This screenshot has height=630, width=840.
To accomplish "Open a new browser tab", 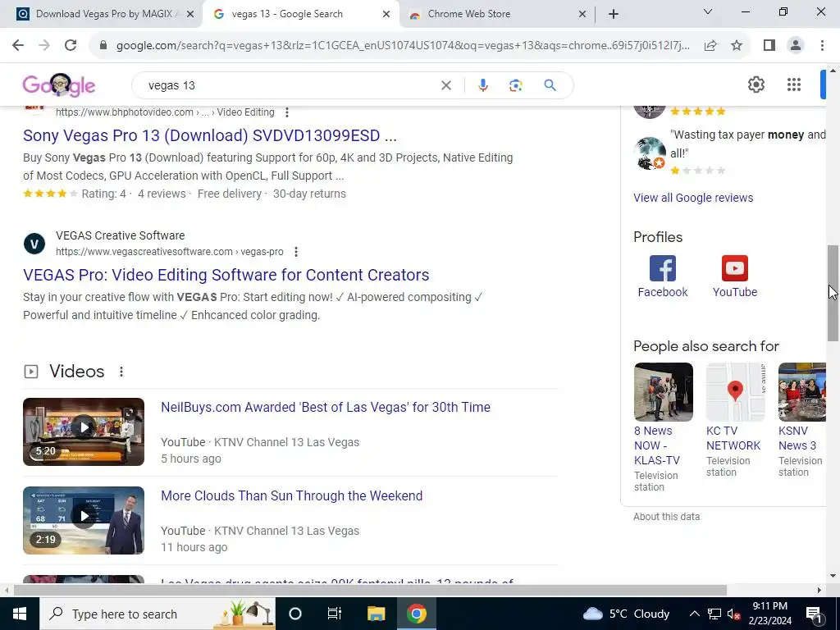I will click(614, 15).
